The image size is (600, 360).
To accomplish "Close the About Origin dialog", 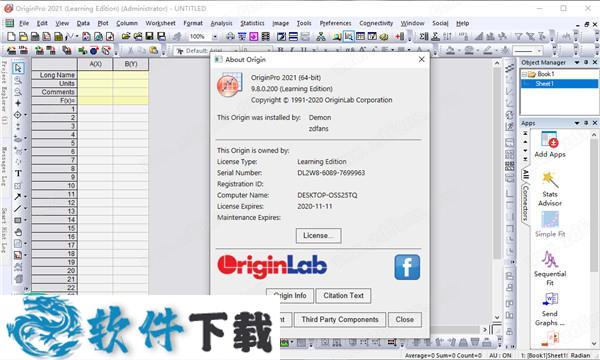I will pyautogui.click(x=421, y=60).
